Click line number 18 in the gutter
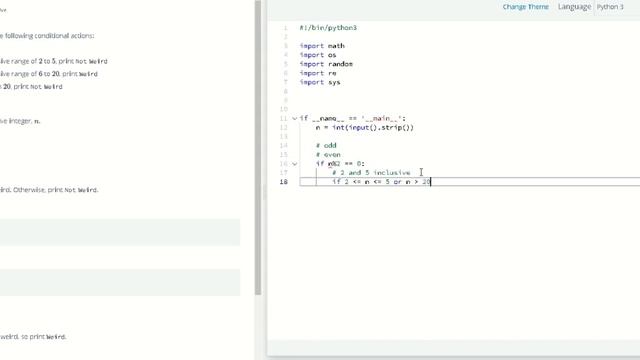This screenshot has width=640, height=360. tap(284, 182)
